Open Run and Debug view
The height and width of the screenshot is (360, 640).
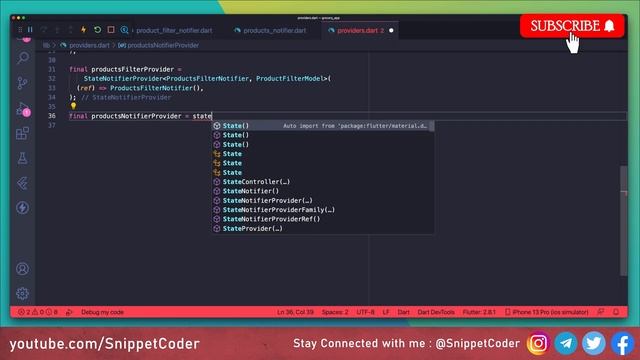[23, 109]
